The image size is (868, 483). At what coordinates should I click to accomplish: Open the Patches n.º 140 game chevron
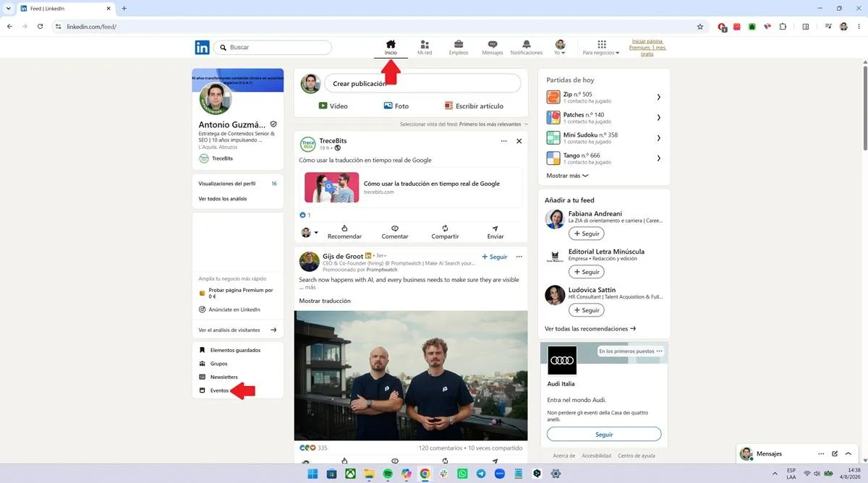(x=658, y=117)
